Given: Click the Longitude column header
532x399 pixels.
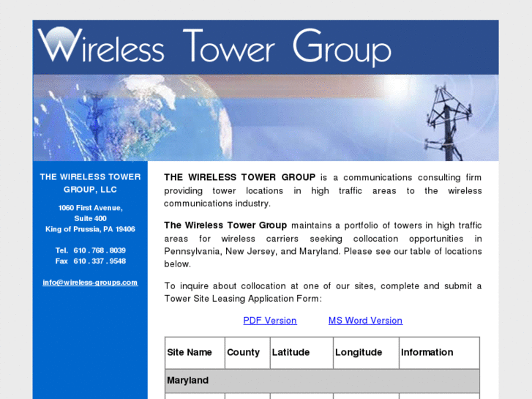Looking at the screenshot, I should pyautogui.click(x=366, y=352).
